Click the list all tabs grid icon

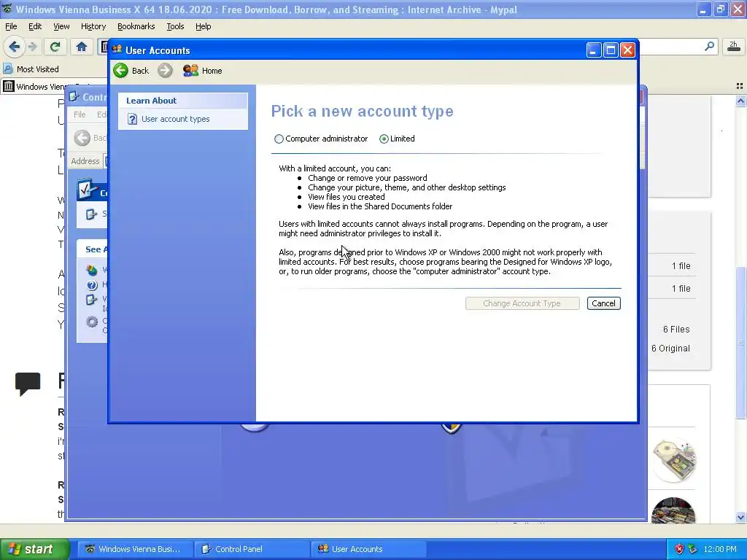[740, 86]
